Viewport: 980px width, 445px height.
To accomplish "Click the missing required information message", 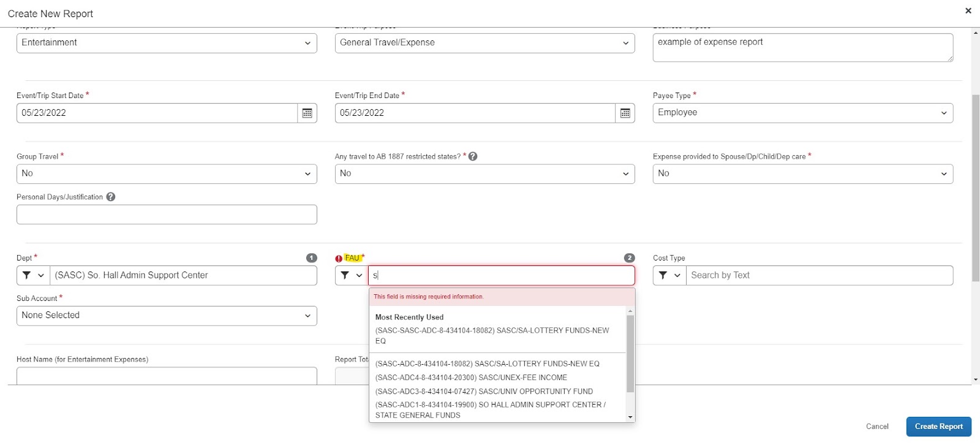I will tap(429, 297).
